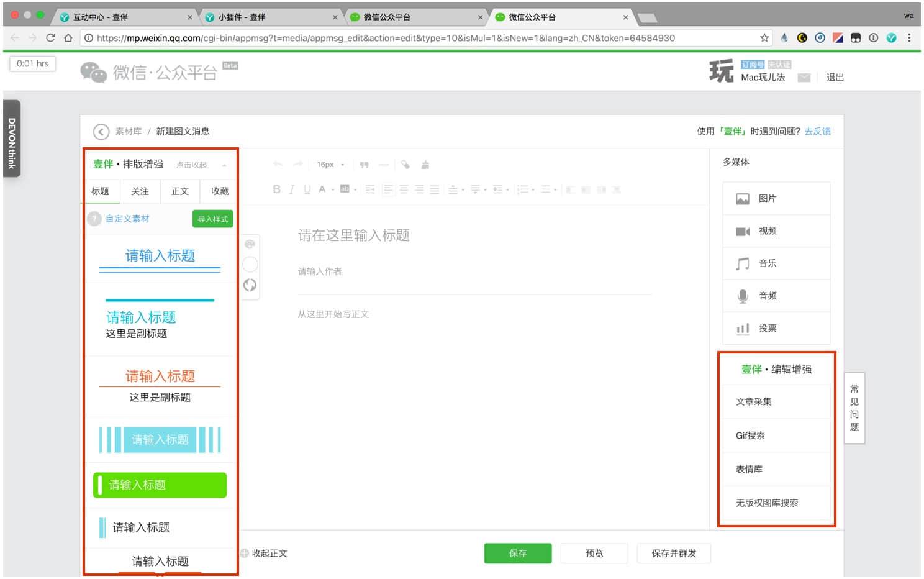Click the help question mark by 自定义素材
This screenshot has width=924, height=579.
(x=94, y=219)
